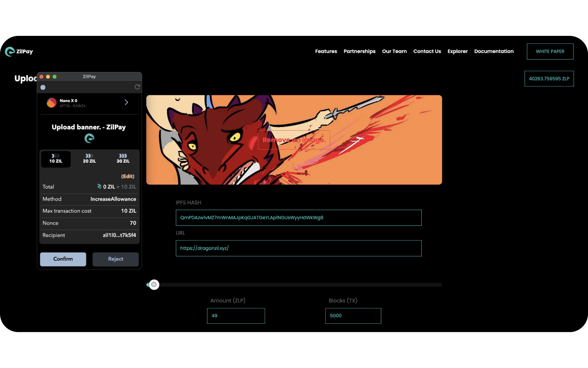Click the IPFS HASH input field
The image size is (588, 368).
point(299,218)
